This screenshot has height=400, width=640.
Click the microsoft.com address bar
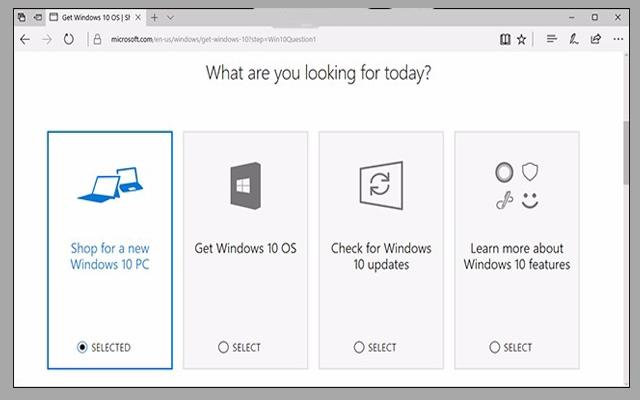pyautogui.click(x=213, y=40)
